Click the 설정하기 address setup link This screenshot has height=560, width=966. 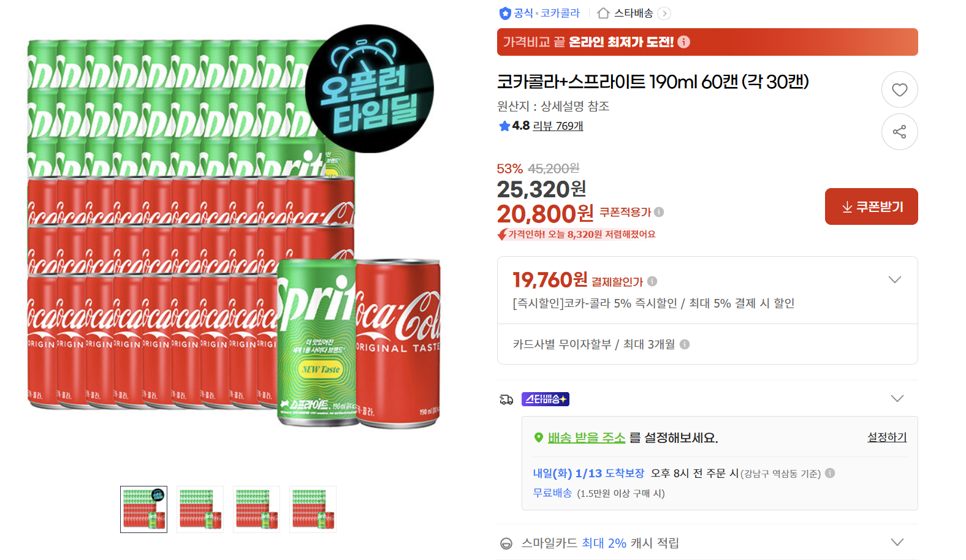tap(886, 437)
